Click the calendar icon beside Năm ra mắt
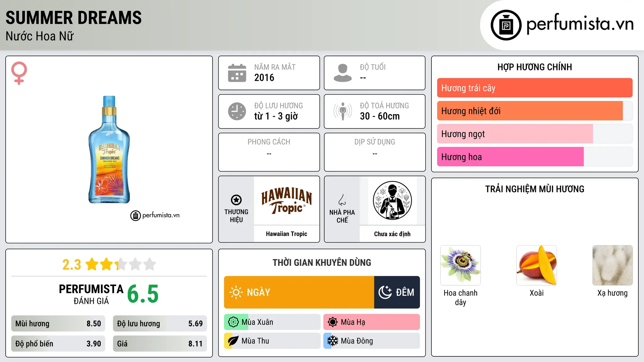 pyautogui.click(x=237, y=73)
